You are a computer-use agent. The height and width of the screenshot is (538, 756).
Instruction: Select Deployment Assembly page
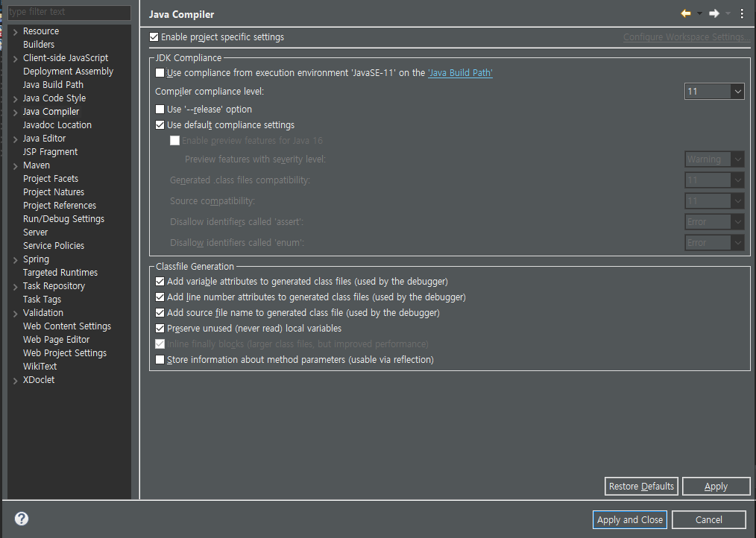coord(68,72)
